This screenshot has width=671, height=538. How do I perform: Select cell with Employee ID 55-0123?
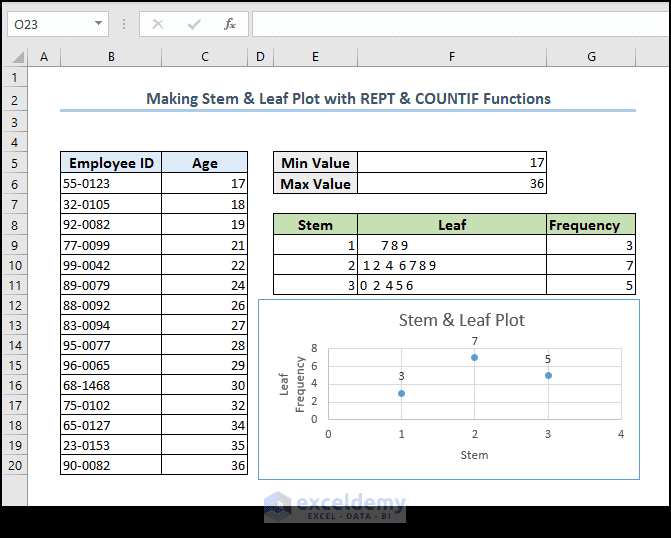(x=111, y=184)
